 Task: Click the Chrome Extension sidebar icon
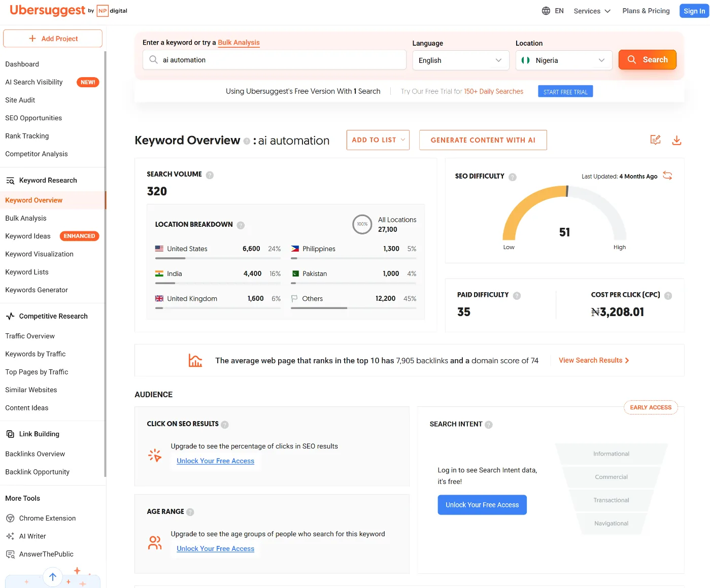coord(10,518)
